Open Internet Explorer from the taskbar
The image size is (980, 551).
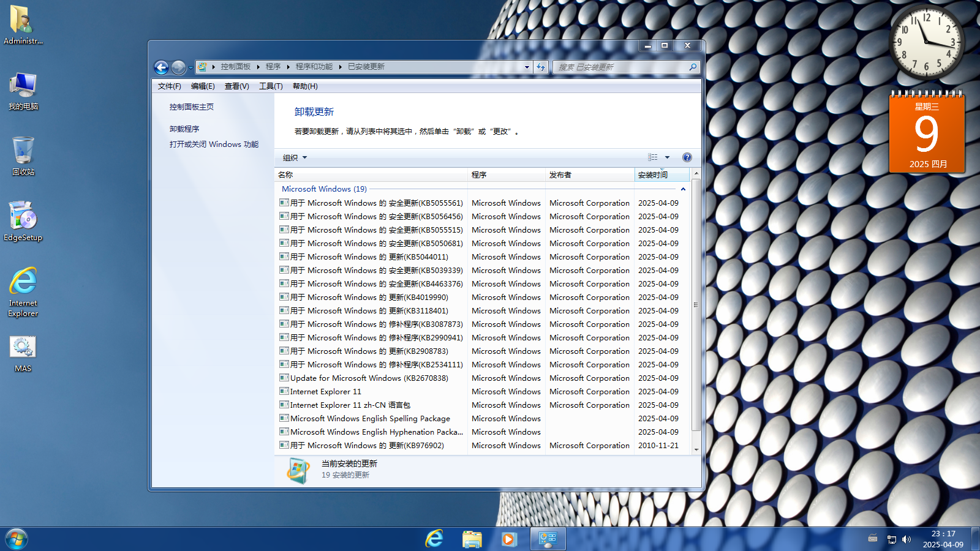click(x=434, y=539)
